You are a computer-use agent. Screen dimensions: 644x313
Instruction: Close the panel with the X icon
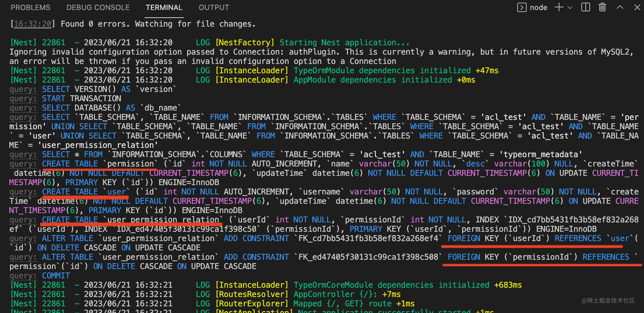[x=637, y=7]
